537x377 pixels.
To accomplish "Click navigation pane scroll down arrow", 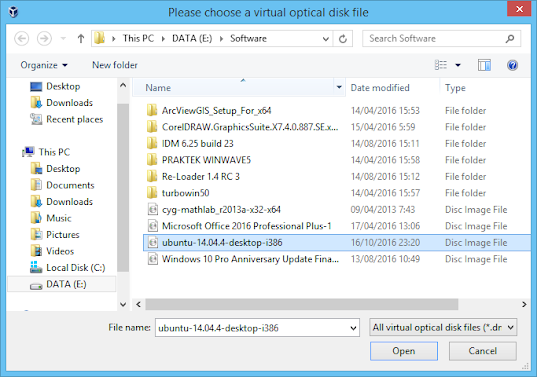I will [x=123, y=304].
